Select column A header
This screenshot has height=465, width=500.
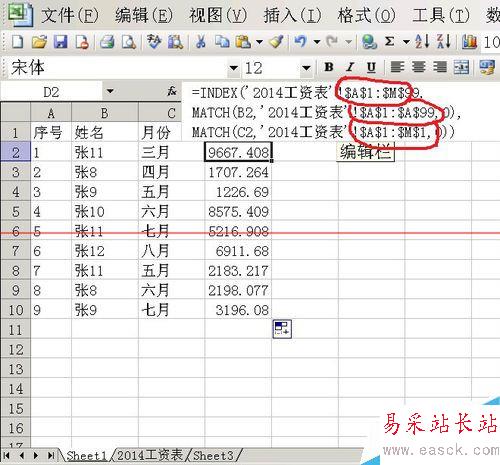[x=51, y=113]
